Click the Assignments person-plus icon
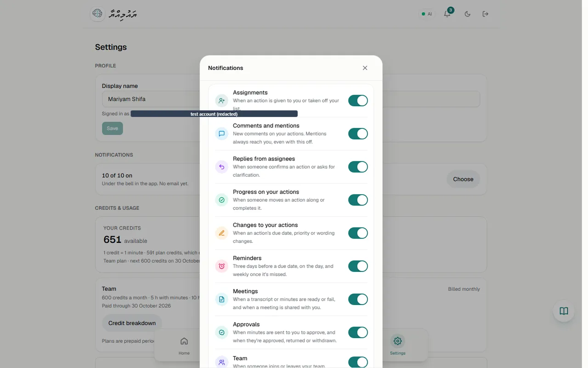The height and width of the screenshot is (368, 588). click(222, 101)
